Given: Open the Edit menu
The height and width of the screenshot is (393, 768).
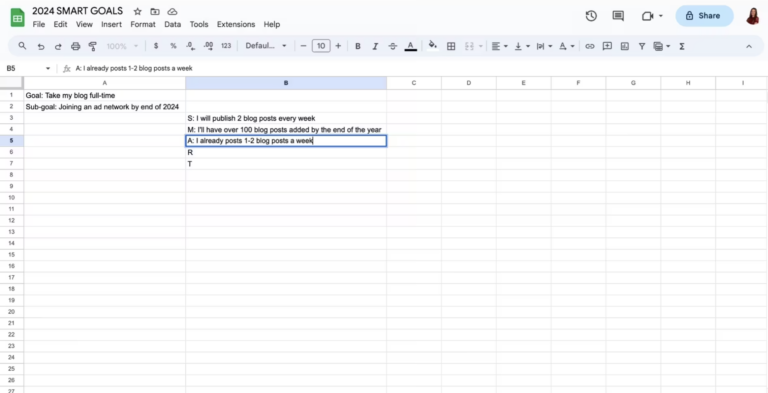Looking at the screenshot, I should (60, 24).
